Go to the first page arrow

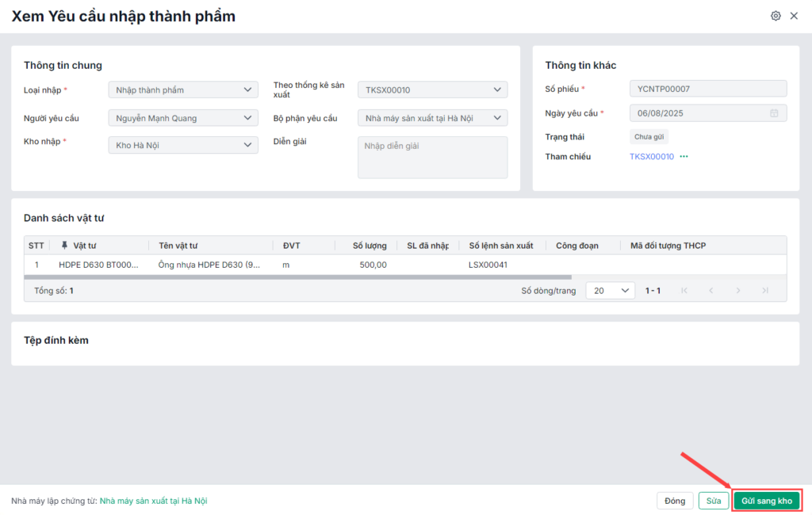pyautogui.click(x=684, y=291)
